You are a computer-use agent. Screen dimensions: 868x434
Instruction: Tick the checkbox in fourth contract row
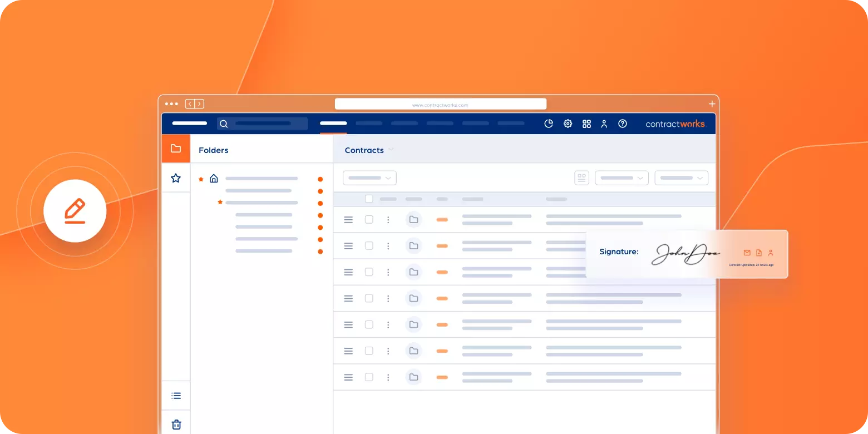369,298
